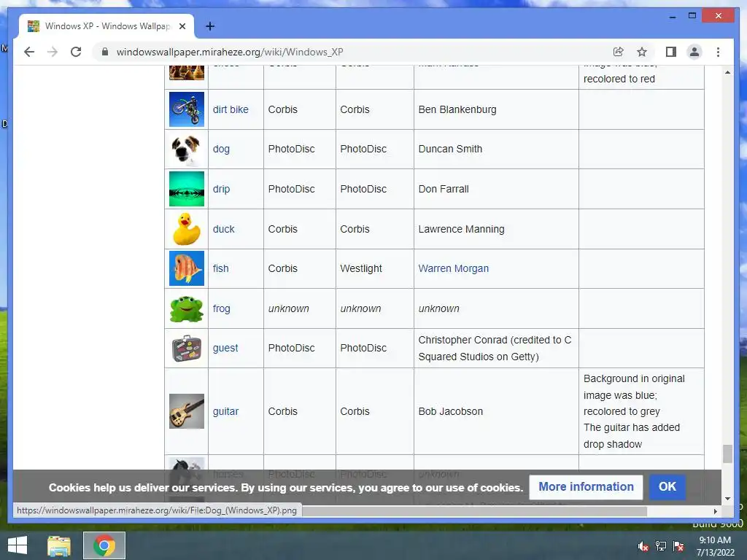Follow the "guest" link
The height and width of the screenshot is (560, 747).
(225, 348)
